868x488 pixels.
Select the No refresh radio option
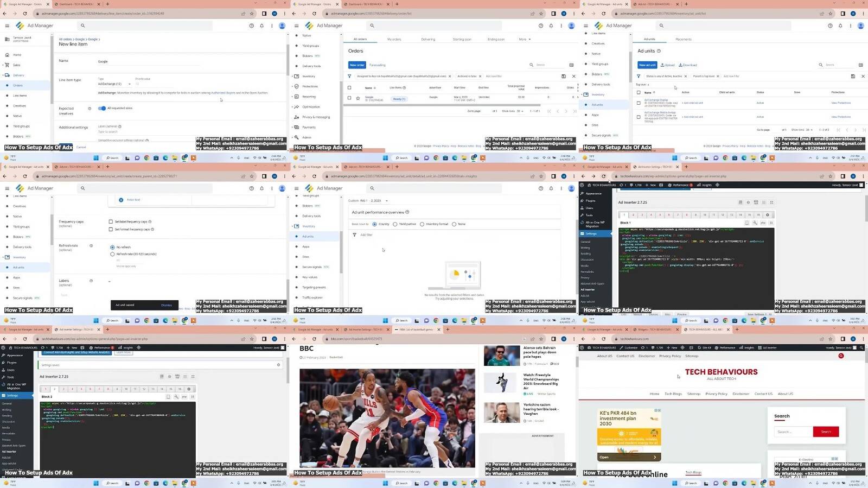pos(112,247)
